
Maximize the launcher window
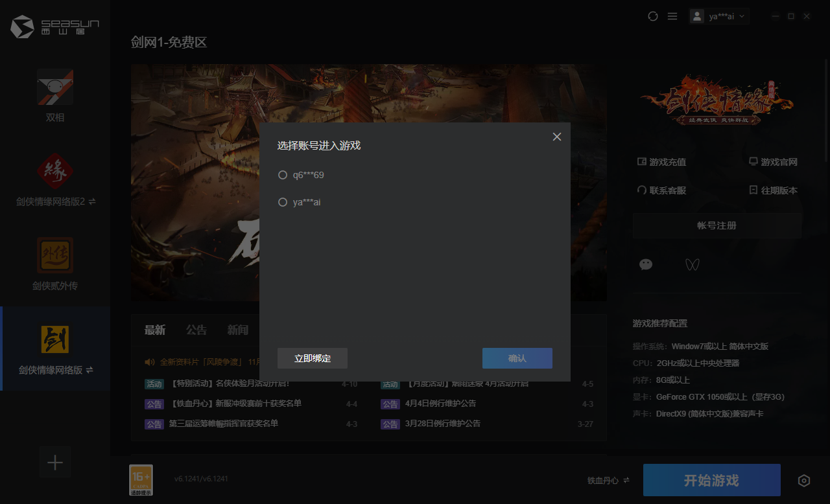pyautogui.click(x=791, y=16)
